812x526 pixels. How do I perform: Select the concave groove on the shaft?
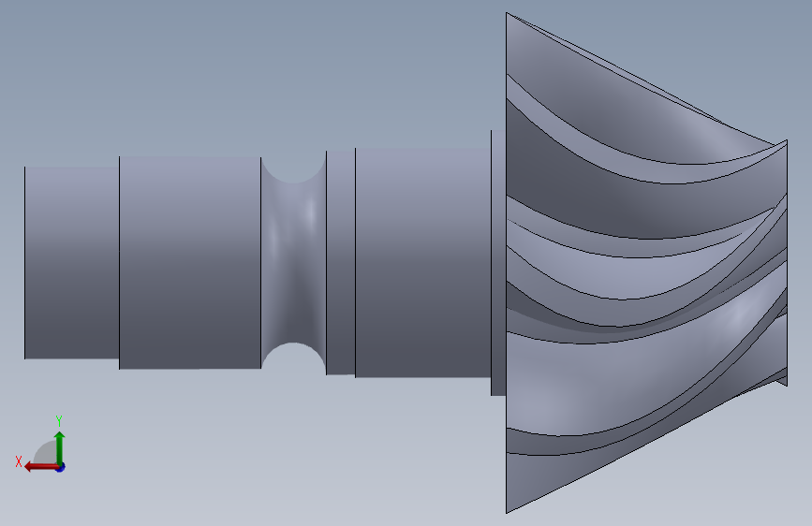tap(294, 263)
